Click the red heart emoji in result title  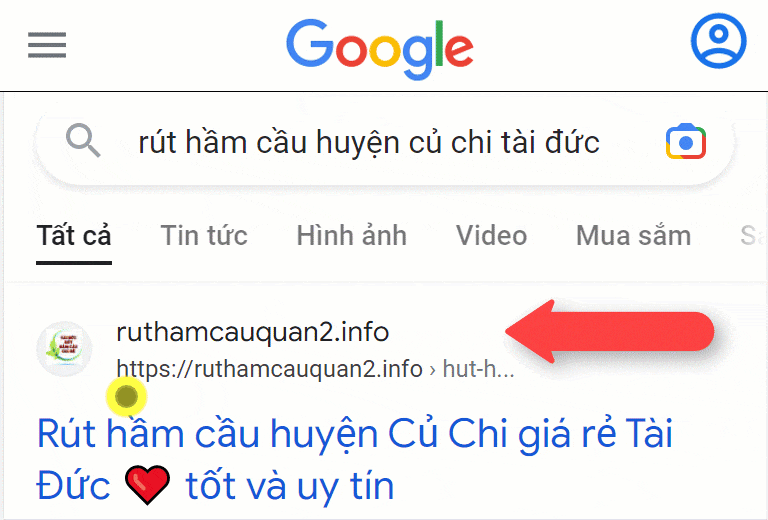coord(147,485)
